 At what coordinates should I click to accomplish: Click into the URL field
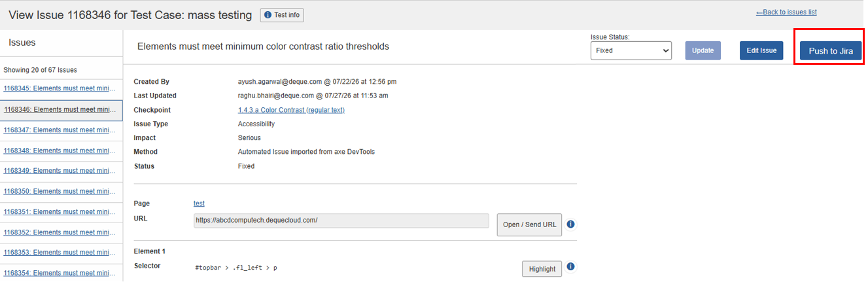point(341,221)
